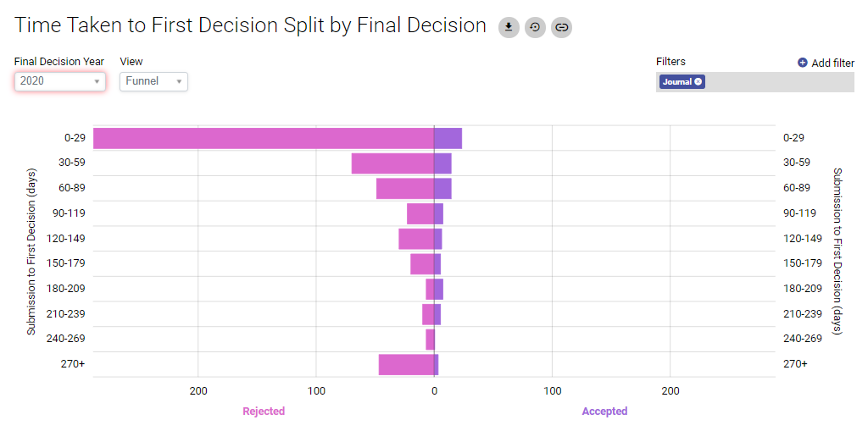Click the Accepted legend label
The height and width of the screenshot is (431, 868).
[x=604, y=412]
